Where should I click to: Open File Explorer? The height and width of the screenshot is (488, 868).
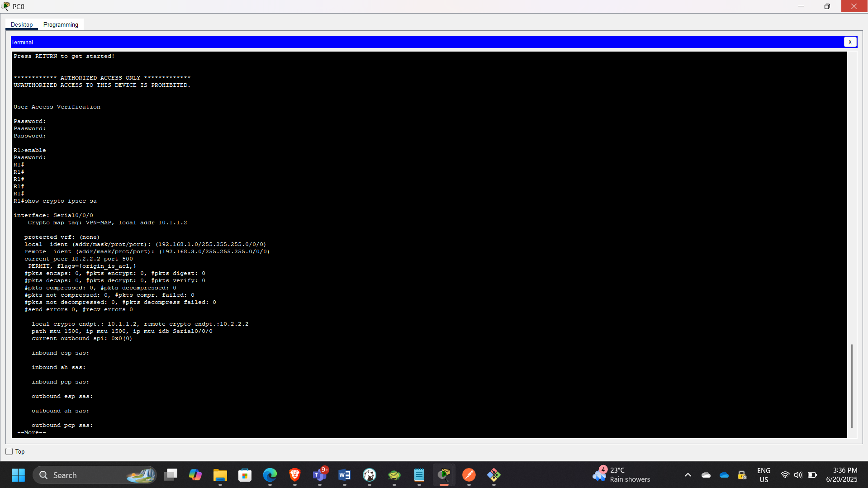coord(220,475)
